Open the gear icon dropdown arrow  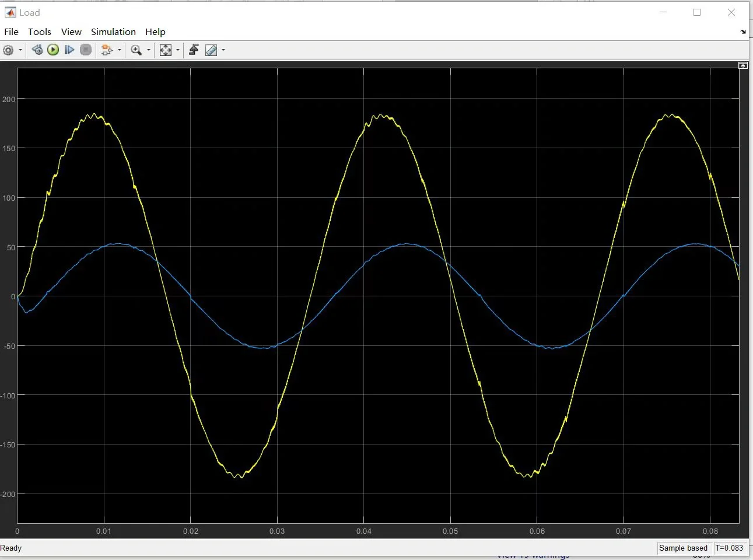pyautogui.click(x=20, y=50)
